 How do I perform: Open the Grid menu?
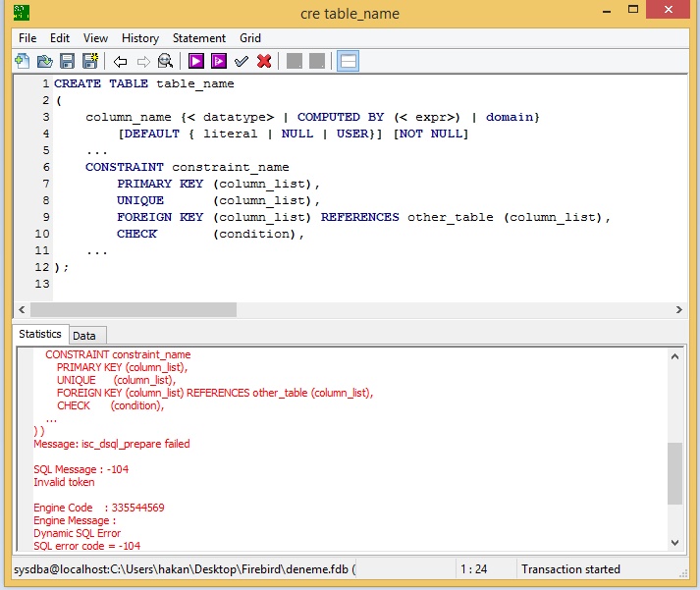click(x=250, y=38)
